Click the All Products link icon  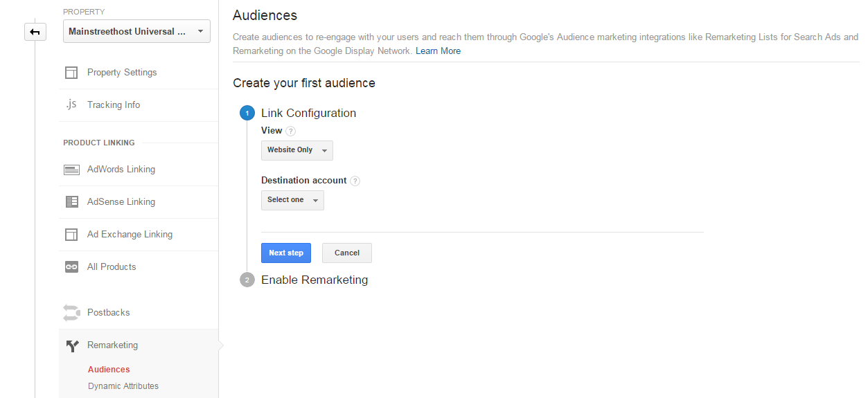71,267
